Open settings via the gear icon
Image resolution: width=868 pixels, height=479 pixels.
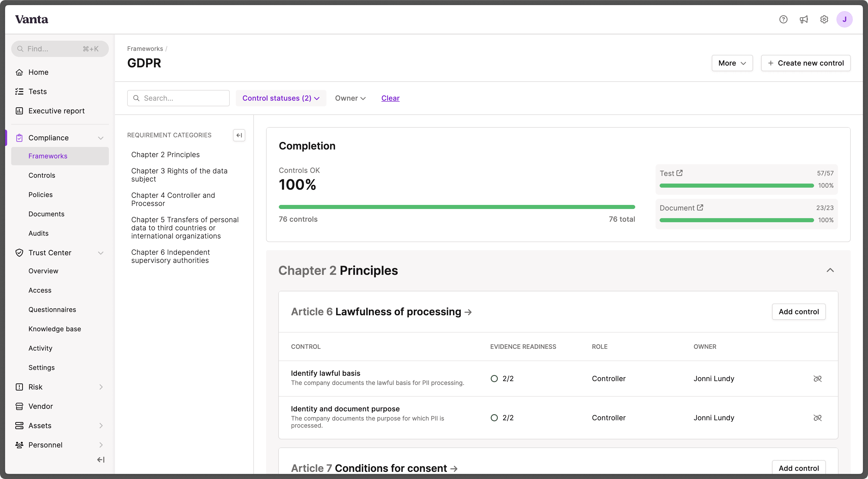pos(824,19)
